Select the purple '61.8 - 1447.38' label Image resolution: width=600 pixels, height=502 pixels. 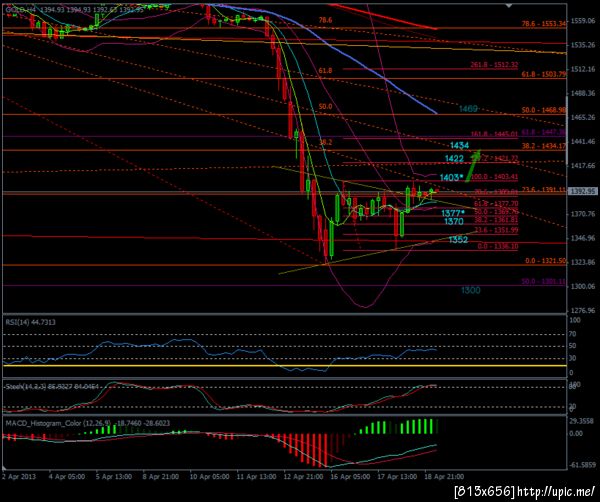click(544, 132)
